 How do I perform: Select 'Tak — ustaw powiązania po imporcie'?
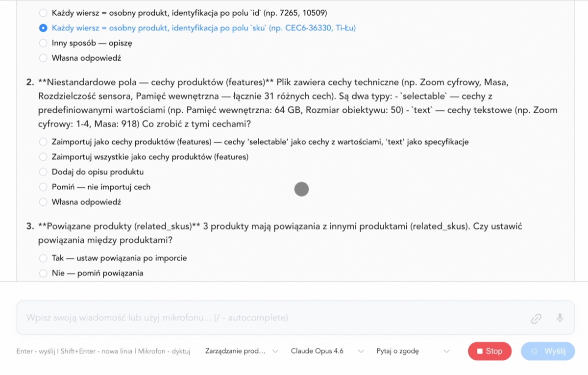43,258
